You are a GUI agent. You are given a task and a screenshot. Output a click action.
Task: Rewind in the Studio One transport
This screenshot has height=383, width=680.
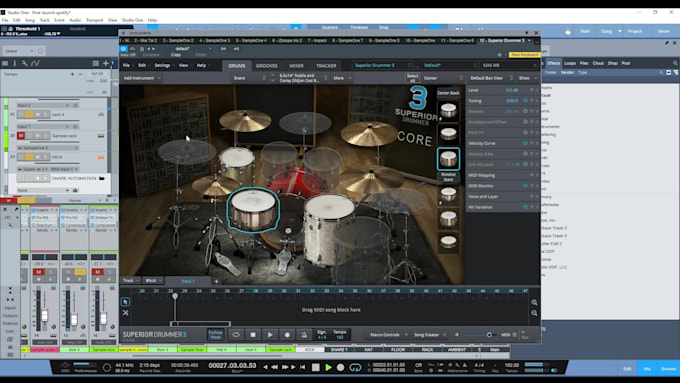click(275, 367)
